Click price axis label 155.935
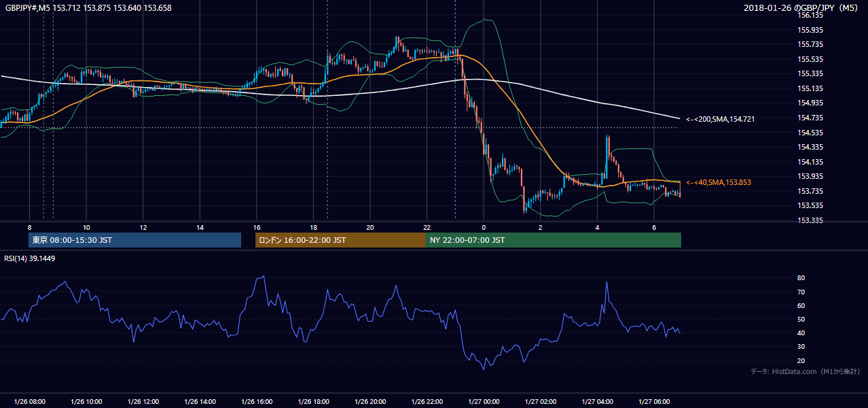The width and height of the screenshot is (868, 408). (x=811, y=30)
